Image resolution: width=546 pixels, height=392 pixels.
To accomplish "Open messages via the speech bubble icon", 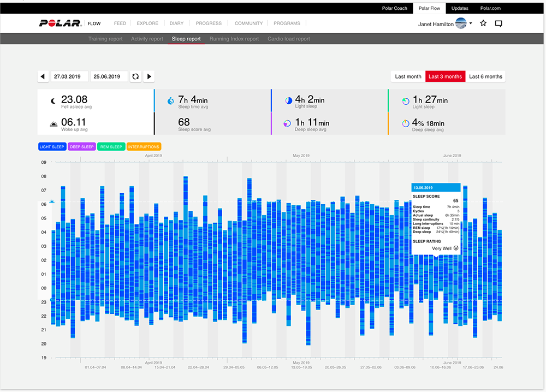I will (x=498, y=23).
